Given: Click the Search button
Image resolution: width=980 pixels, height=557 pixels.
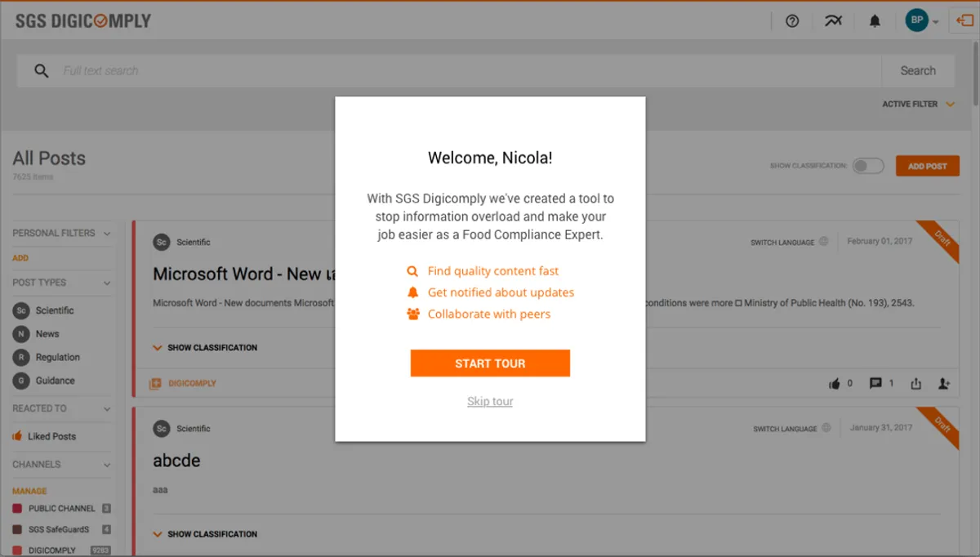Looking at the screenshot, I should point(918,71).
